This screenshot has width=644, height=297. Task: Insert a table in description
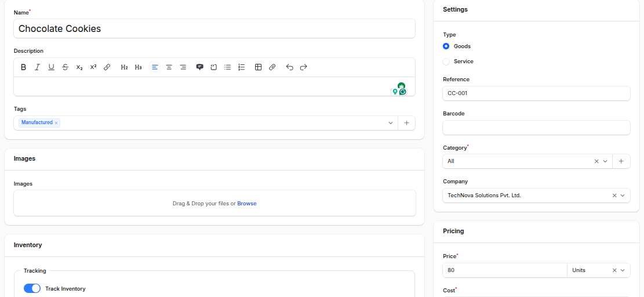coord(259,67)
